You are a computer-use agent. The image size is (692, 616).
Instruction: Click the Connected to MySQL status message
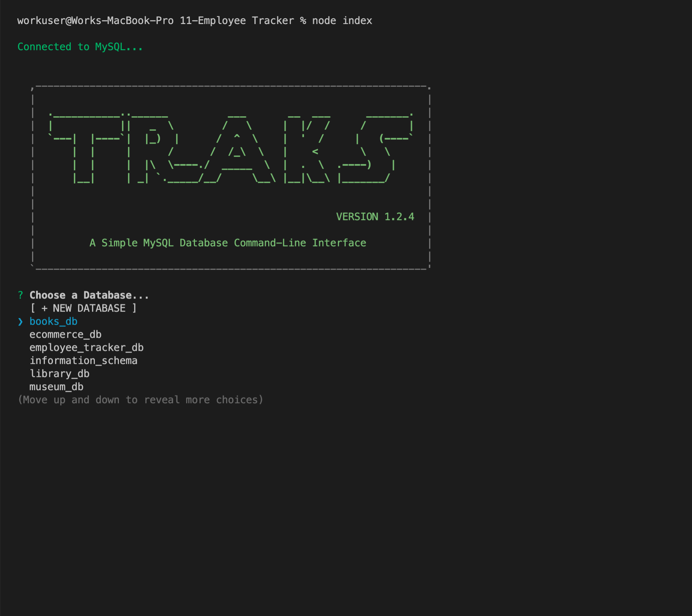coord(80,47)
